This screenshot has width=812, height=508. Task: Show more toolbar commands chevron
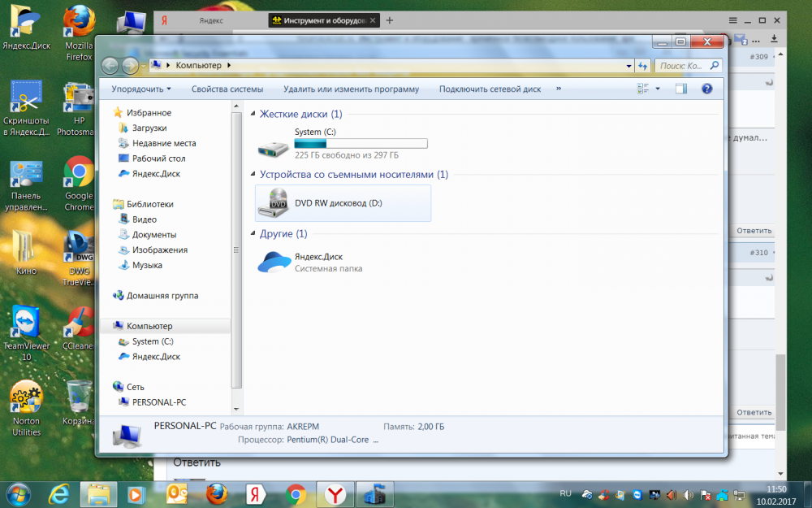(x=559, y=89)
